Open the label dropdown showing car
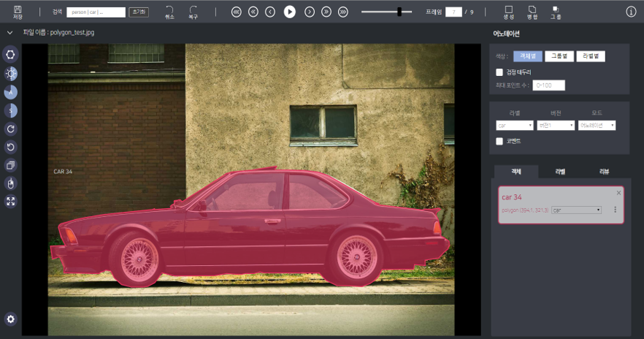Viewport: 644px width, 339px height. coord(515,126)
